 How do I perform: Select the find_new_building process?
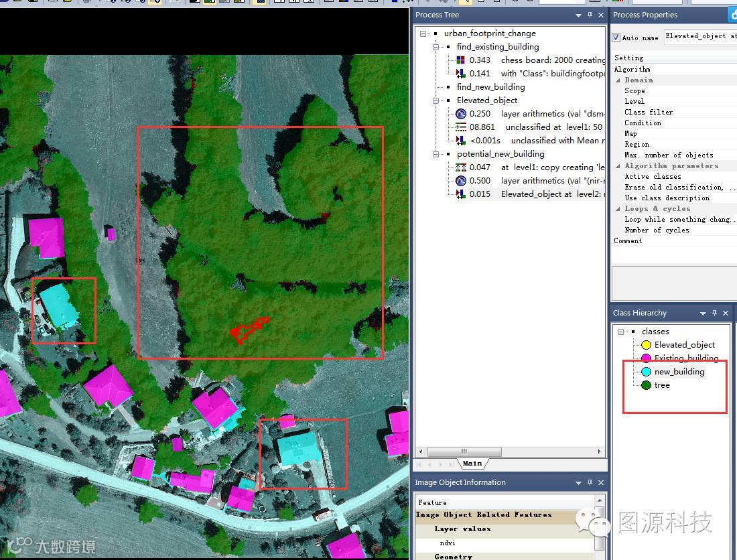(490, 87)
